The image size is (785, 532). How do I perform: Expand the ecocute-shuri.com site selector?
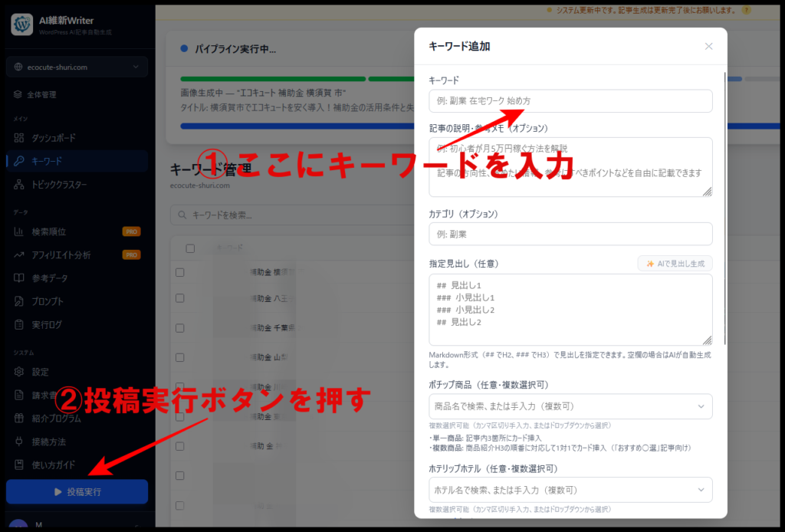click(77, 67)
